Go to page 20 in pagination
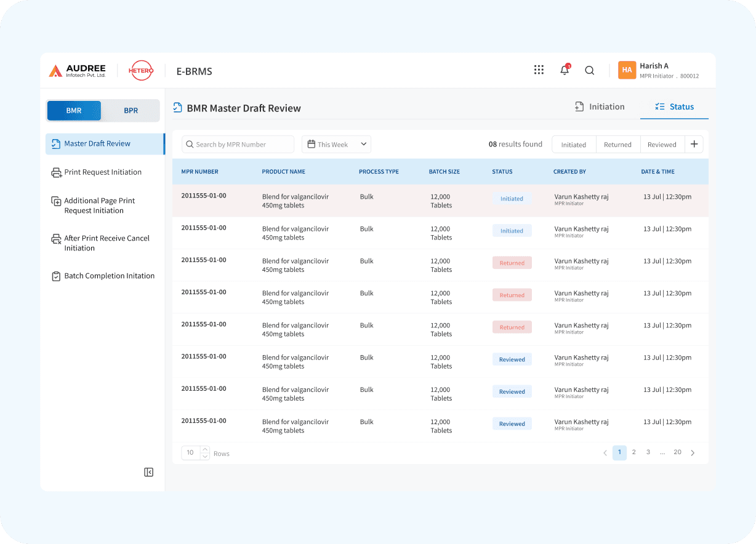This screenshot has height=544, width=756. [677, 452]
